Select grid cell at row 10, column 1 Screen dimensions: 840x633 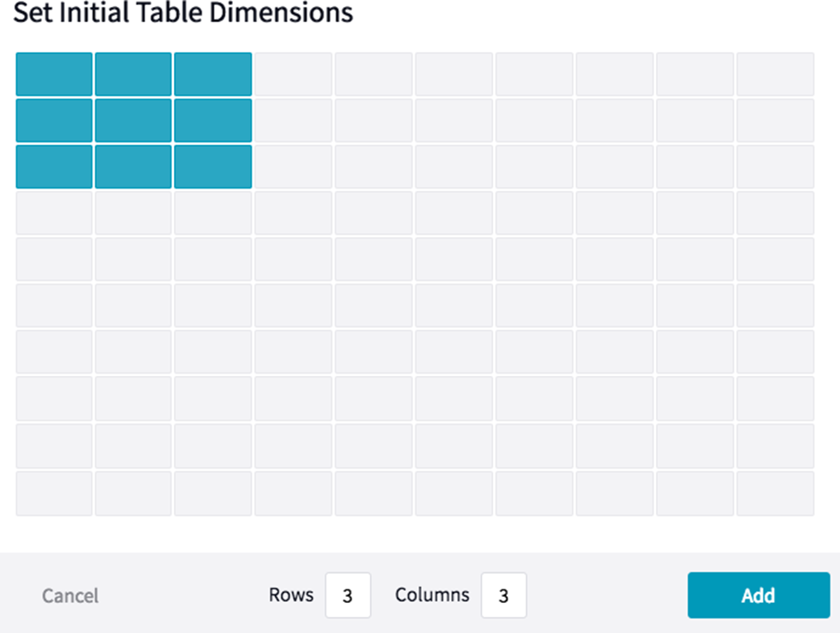(x=54, y=493)
